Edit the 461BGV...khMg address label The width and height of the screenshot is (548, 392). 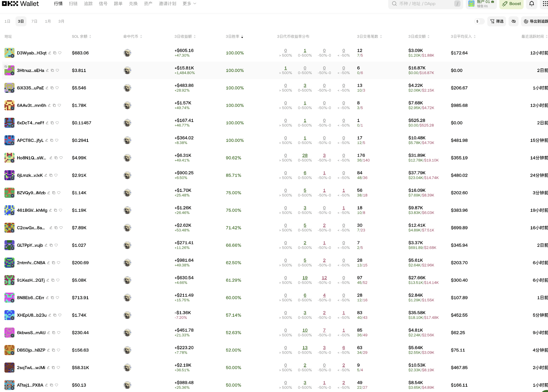(x=51, y=210)
